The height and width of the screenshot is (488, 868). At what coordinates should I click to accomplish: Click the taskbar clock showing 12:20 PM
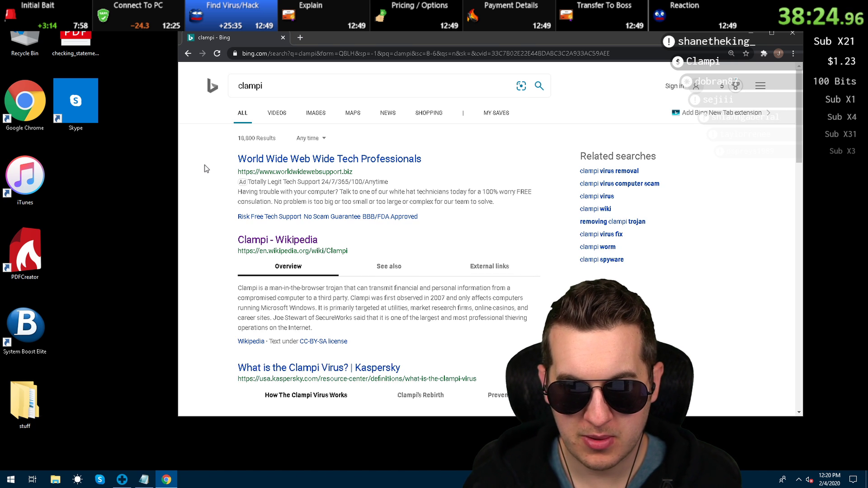[829, 479]
